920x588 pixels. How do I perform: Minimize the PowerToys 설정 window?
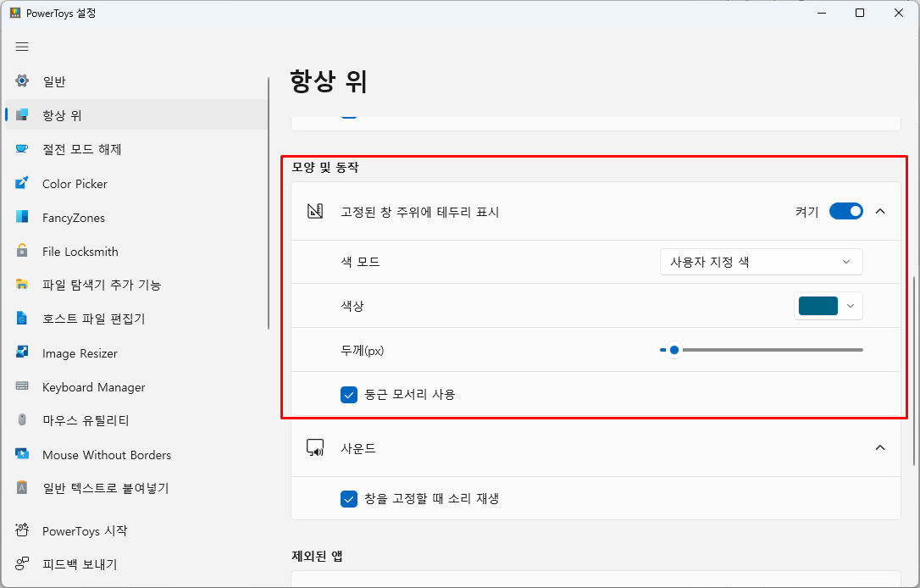coord(822,13)
